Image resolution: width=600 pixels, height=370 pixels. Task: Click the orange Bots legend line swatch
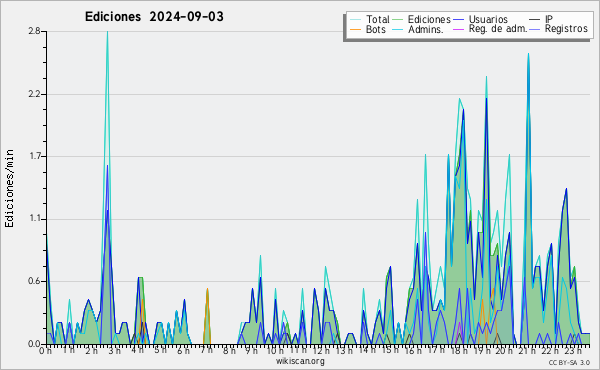click(355, 29)
